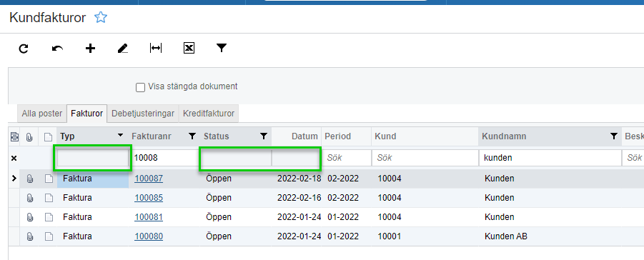Open invoice link 100081
The height and width of the screenshot is (260, 644).
(x=149, y=217)
